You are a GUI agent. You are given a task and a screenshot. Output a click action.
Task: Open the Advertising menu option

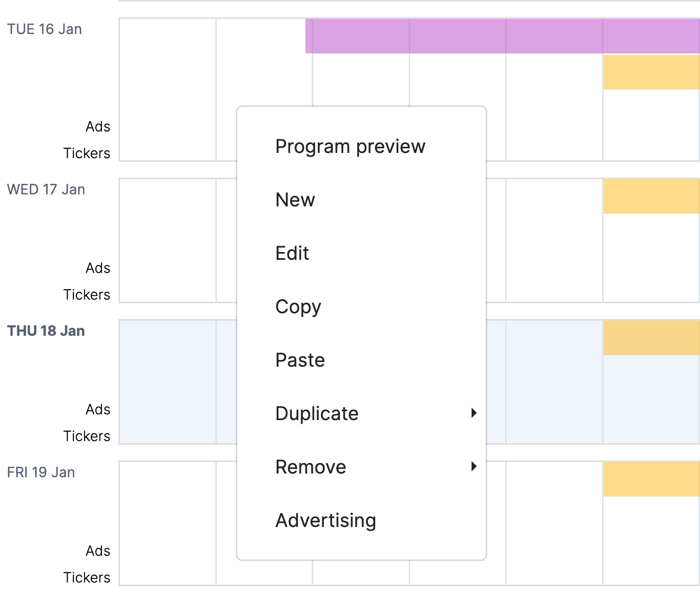coord(325,520)
